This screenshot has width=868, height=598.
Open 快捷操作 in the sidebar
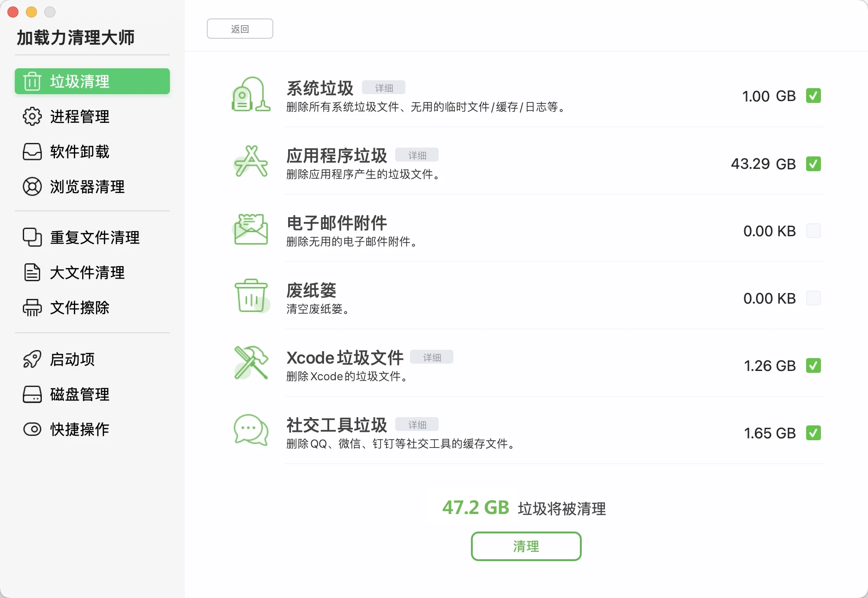pyautogui.click(x=92, y=429)
